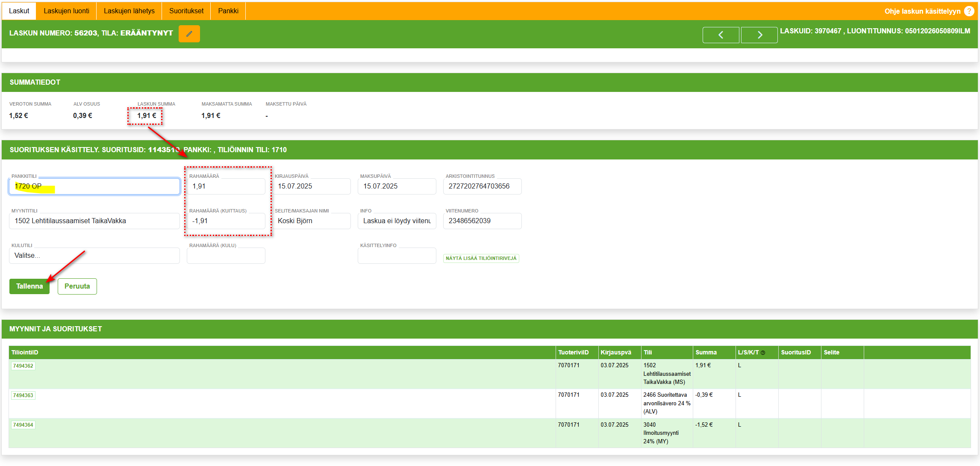This screenshot has width=980, height=466.
Task: Switch to the Laskujen luonti tab
Action: [x=66, y=11]
